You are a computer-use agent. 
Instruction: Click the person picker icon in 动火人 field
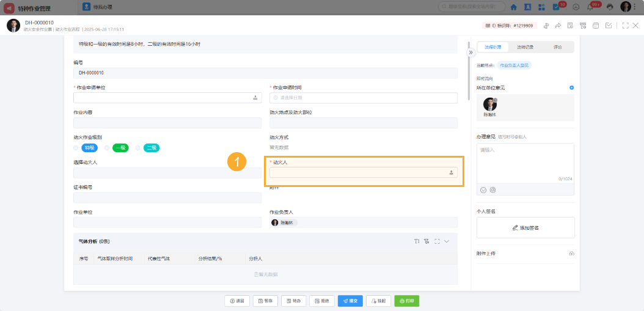pyautogui.click(x=452, y=173)
